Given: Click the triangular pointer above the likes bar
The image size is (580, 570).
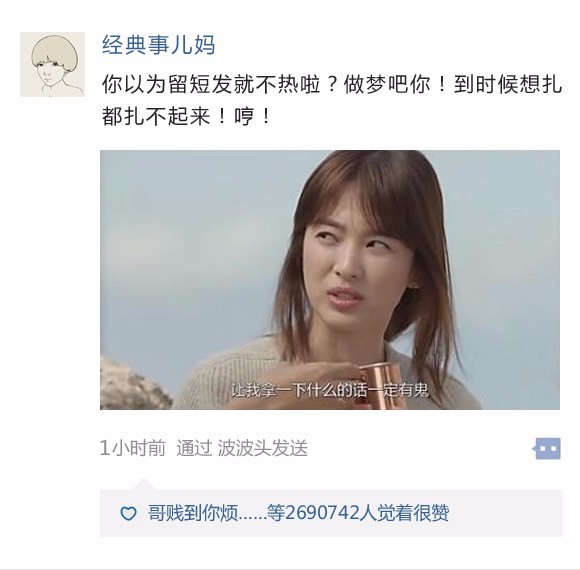Looking at the screenshot, I should point(144,484).
